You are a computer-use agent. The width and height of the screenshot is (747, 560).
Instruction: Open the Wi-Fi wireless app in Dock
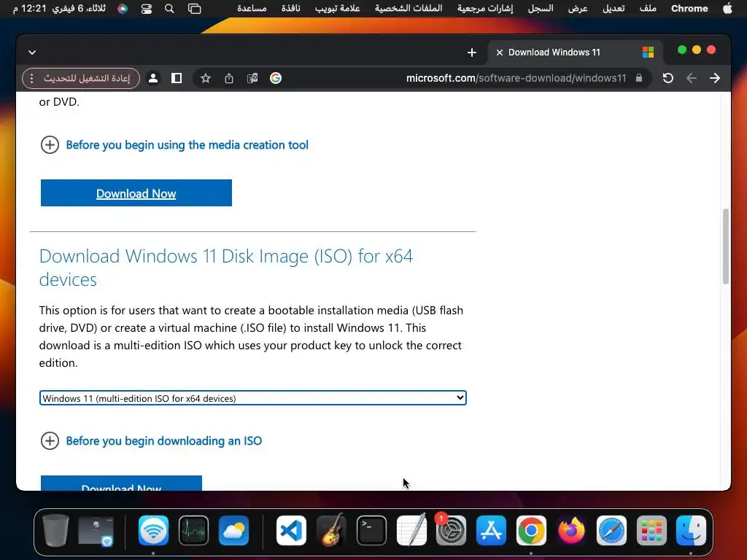click(153, 531)
